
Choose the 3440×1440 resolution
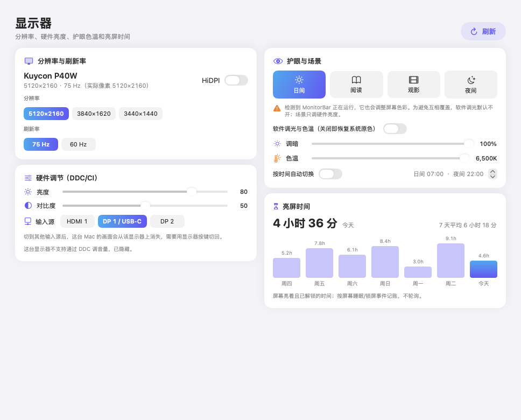[x=140, y=114]
